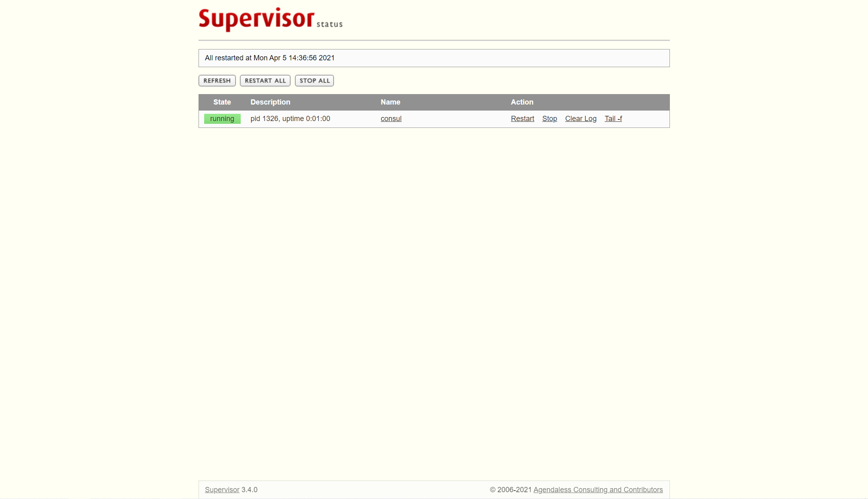Select the State column header to sort
This screenshot has height=499, width=868.
[222, 102]
